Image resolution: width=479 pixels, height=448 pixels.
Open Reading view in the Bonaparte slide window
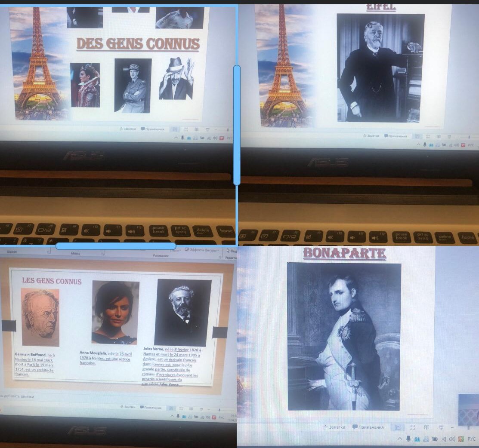(x=427, y=427)
